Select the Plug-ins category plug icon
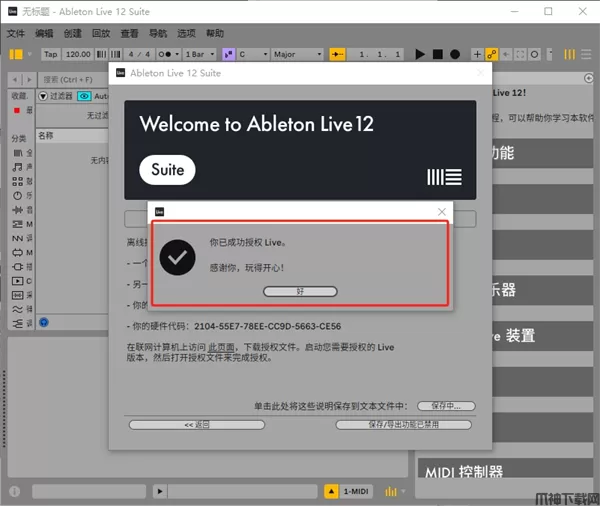Image resolution: width=600 pixels, height=506 pixels. tap(17, 267)
